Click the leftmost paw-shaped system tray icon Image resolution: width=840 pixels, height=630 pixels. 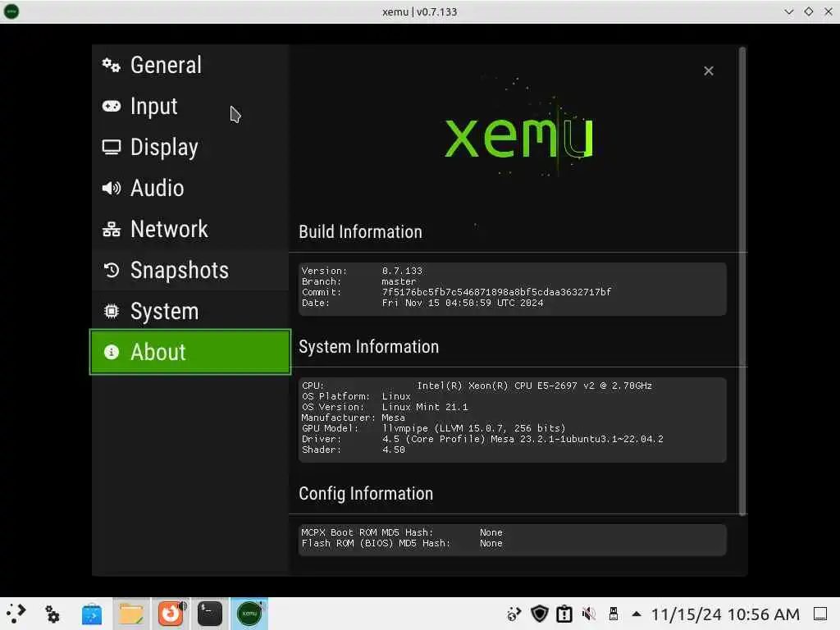coord(514,614)
